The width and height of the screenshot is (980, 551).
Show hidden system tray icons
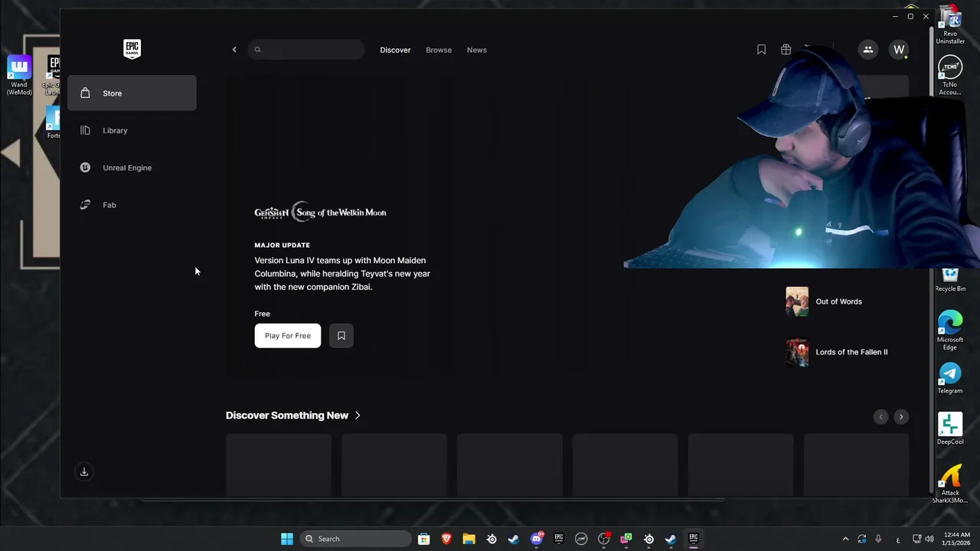[845, 539]
